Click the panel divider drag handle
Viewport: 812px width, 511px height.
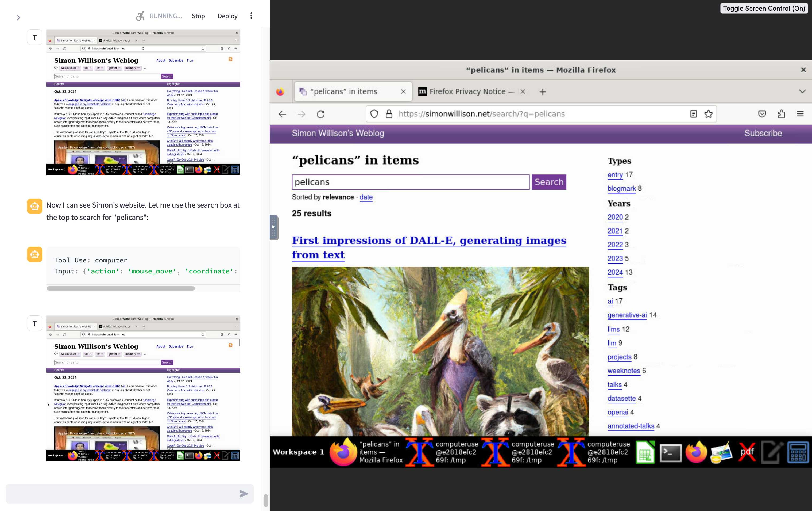click(273, 227)
